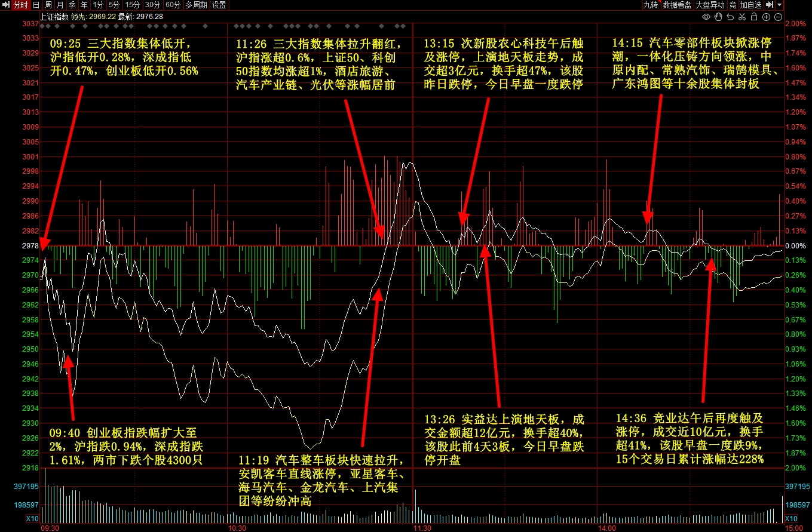Image resolution: width=812 pixels, height=532 pixels.
Task: Click the 九转 indicator button
Action: coord(650,5)
